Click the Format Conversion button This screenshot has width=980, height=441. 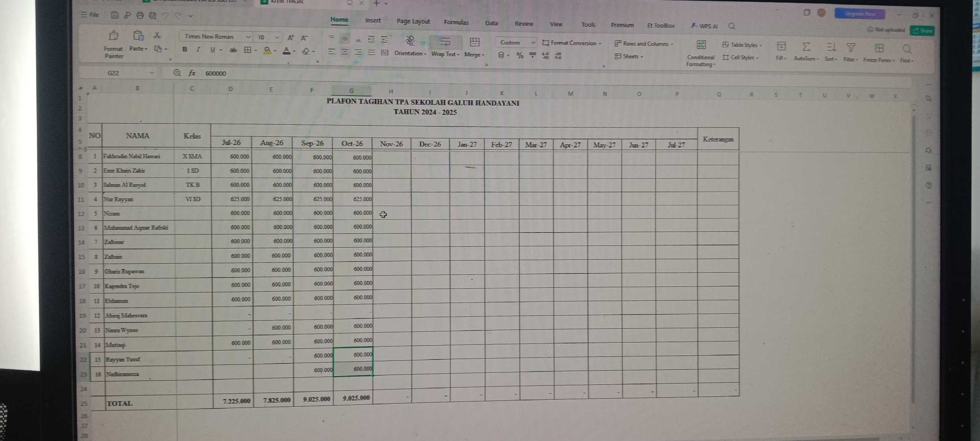572,43
